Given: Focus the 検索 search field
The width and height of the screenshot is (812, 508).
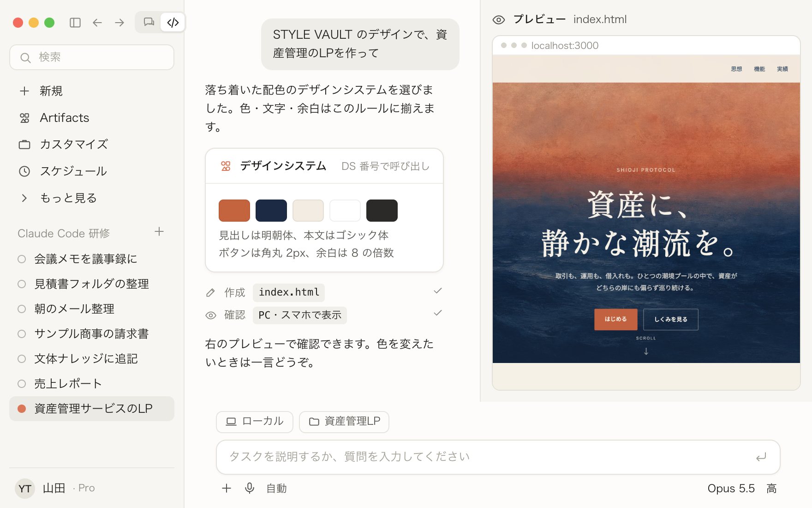Looking at the screenshot, I should pos(92,57).
